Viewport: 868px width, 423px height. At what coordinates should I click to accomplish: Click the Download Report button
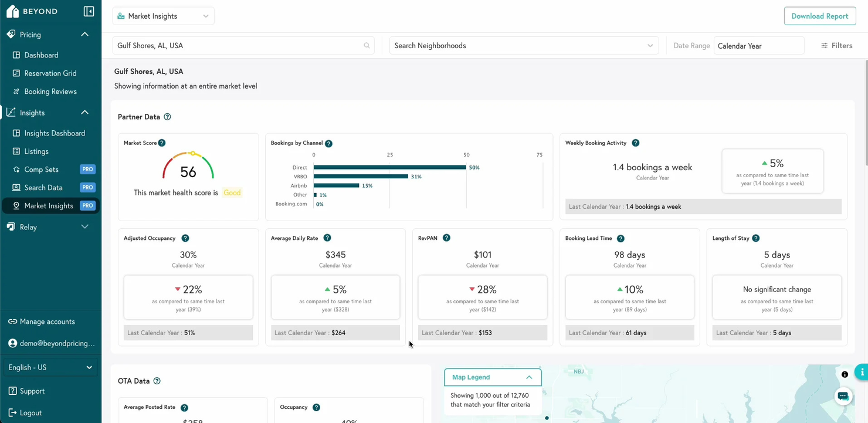pos(819,16)
